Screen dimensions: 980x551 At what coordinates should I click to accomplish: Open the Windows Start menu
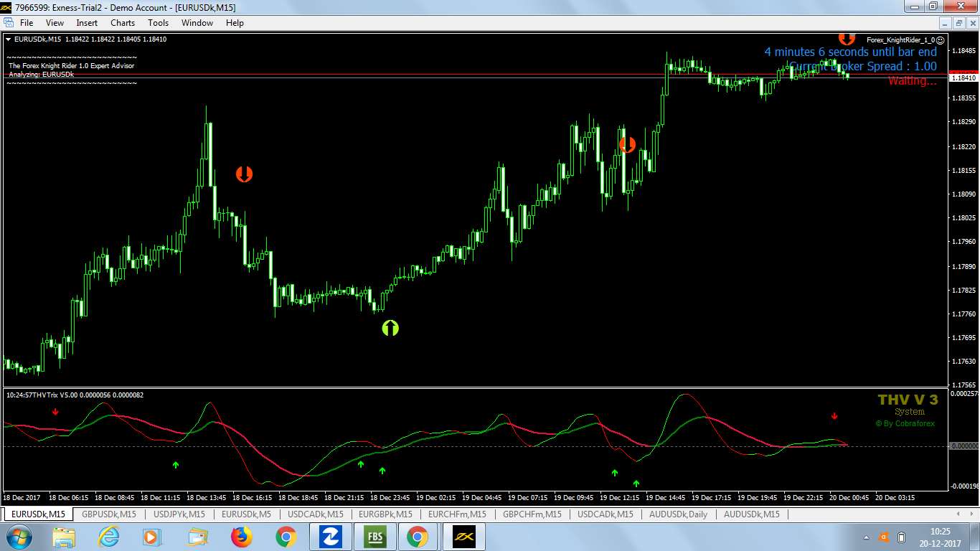19,537
